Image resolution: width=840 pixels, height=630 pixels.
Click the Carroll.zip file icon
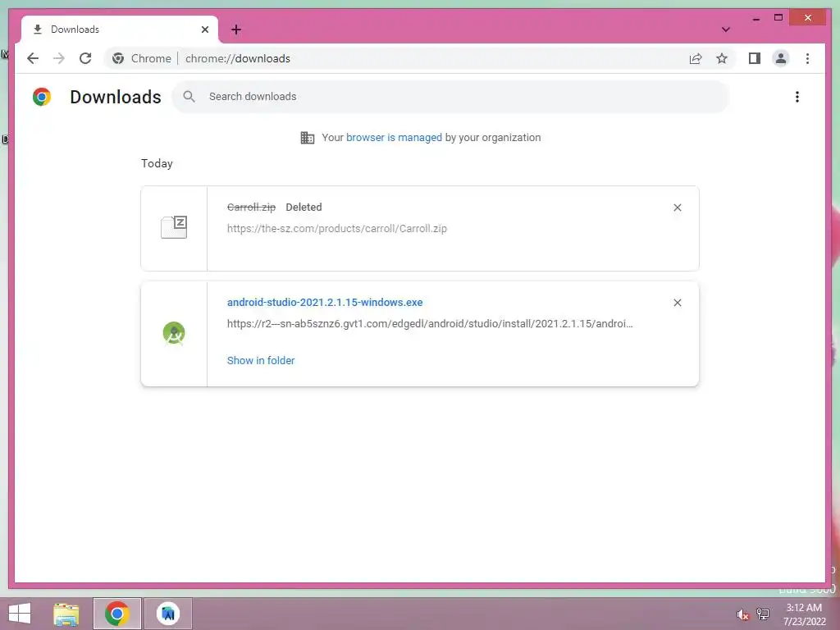pyautogui.click(x=174, y=227)
